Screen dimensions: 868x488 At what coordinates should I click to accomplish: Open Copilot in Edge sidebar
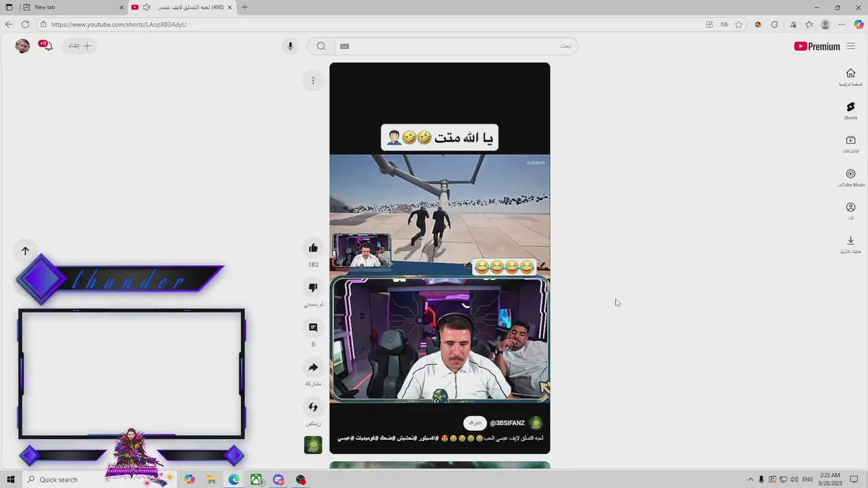pyautogui.click(x=859, y=24)
